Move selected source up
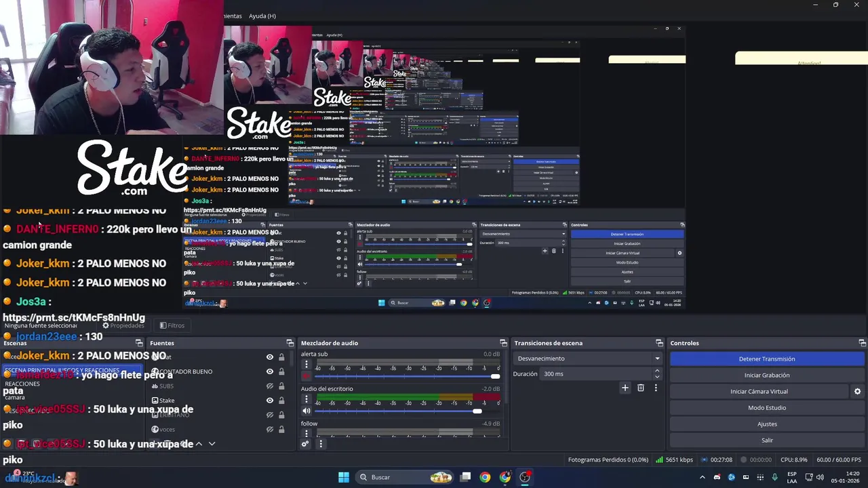The width and height of the screenshot is (868, 488). point(199,444)
